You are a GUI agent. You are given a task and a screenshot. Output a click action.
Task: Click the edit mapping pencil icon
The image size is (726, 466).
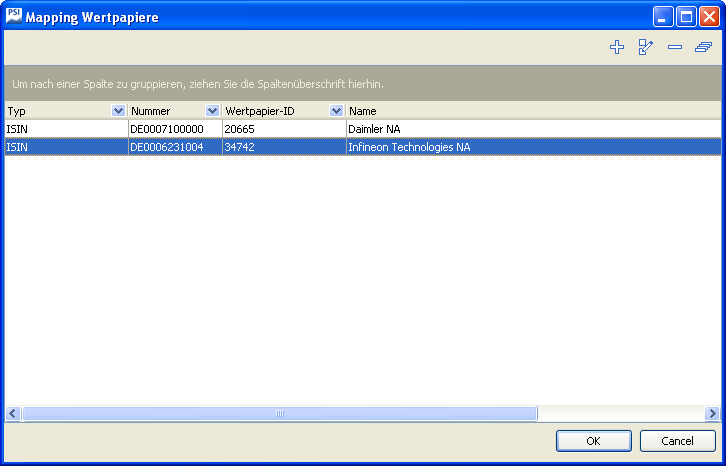point(645,47)
